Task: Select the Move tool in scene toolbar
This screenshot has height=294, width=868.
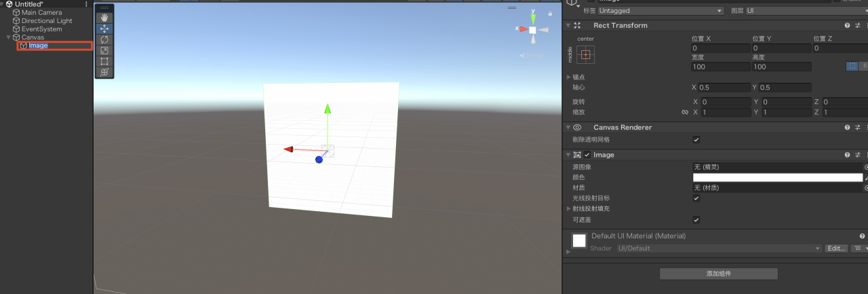Action: point(104,29)
